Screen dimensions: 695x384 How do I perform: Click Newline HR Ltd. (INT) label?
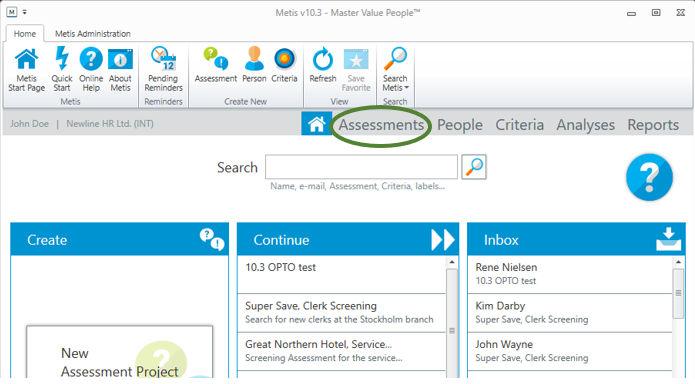[x=110, y=124]
